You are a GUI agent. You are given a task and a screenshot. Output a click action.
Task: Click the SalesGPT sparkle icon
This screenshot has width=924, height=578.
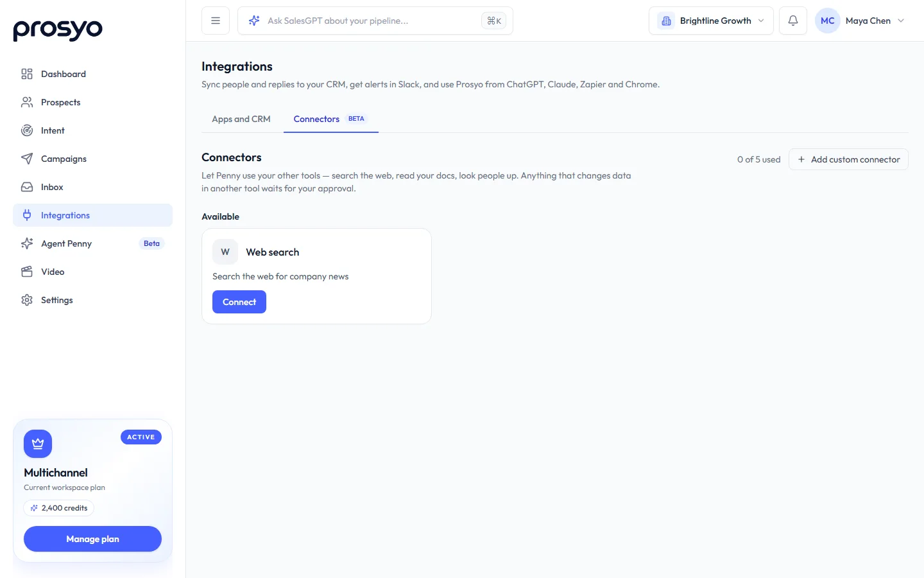click(x=254, y=21)
